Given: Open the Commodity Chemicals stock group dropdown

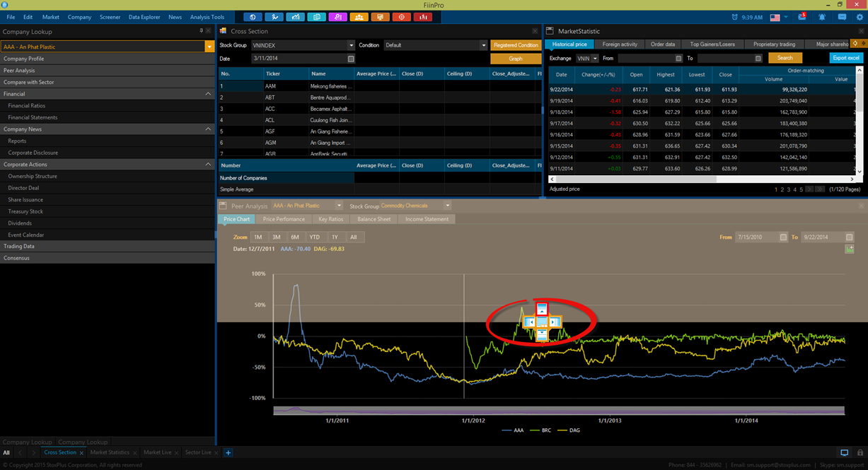Looking at the screenshot, I should (447, 206).
